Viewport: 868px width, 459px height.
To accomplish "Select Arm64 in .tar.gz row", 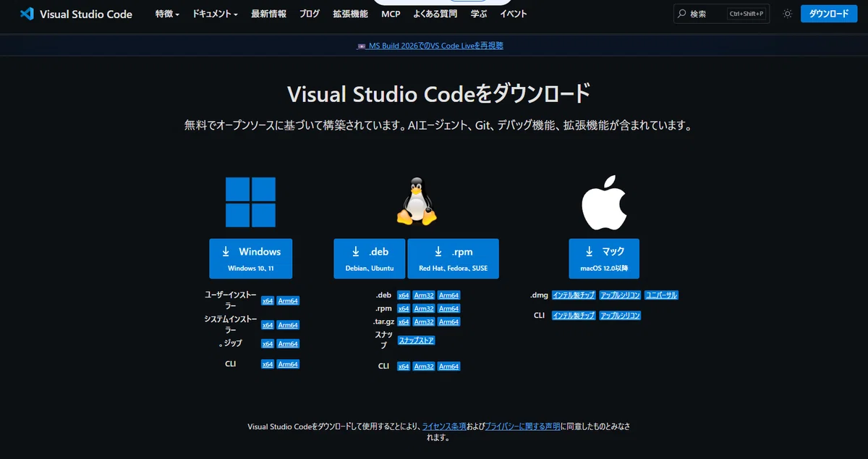I will click(448, 321).
